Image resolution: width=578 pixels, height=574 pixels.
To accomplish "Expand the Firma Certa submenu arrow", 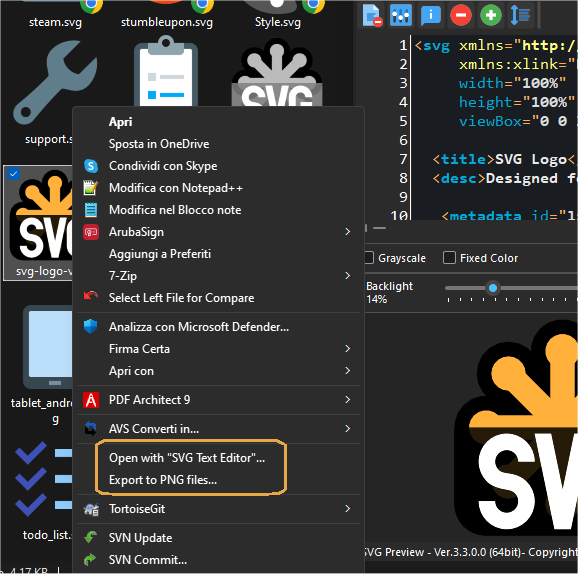I will click(347, 348).
